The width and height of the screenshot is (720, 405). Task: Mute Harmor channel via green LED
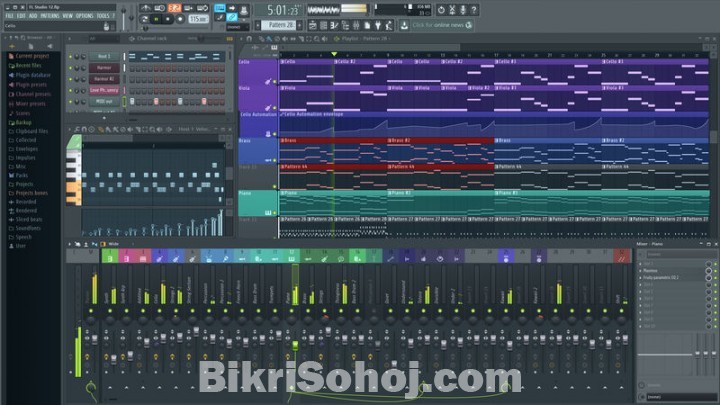70,68
